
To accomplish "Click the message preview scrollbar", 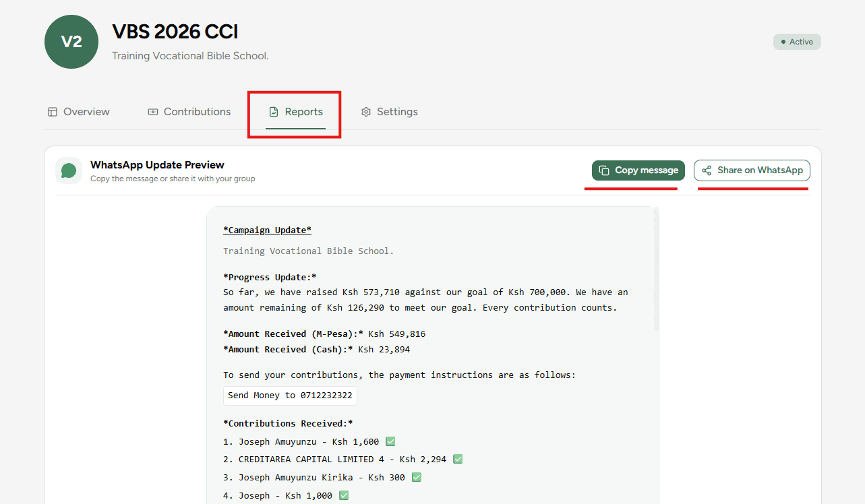I will click(x=657, y=270).
